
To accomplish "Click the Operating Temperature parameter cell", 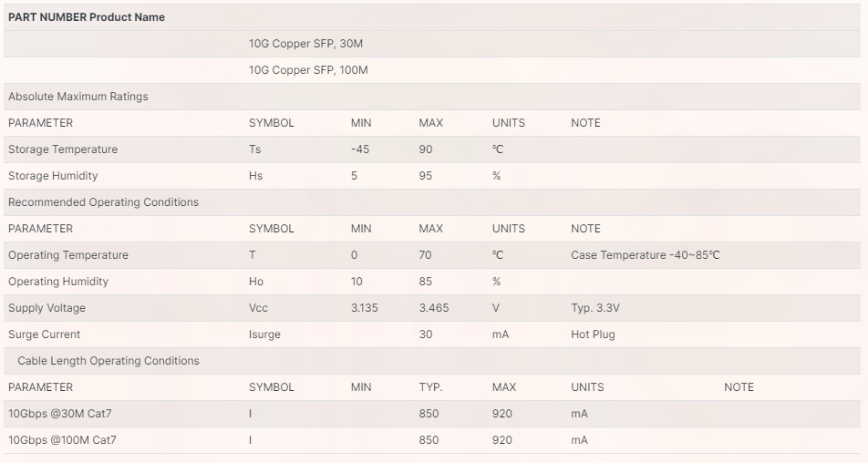I will 68,255.
